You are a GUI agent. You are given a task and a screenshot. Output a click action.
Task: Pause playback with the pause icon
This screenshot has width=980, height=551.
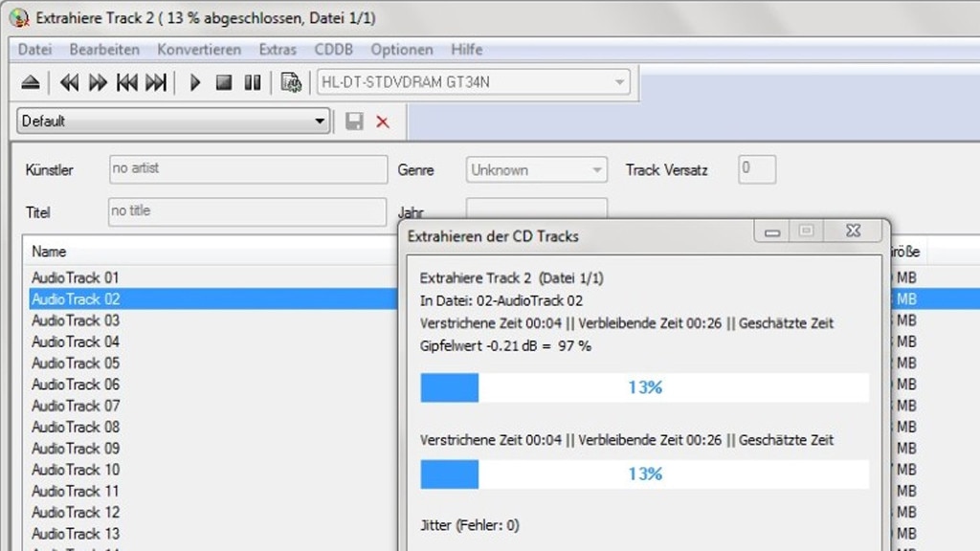coord(253,83)
